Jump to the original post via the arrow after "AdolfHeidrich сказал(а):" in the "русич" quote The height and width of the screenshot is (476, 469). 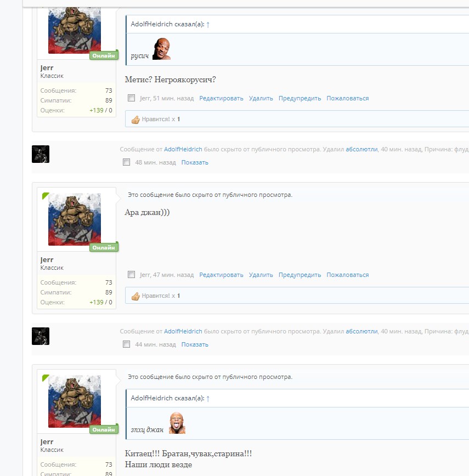click(208, 24)
